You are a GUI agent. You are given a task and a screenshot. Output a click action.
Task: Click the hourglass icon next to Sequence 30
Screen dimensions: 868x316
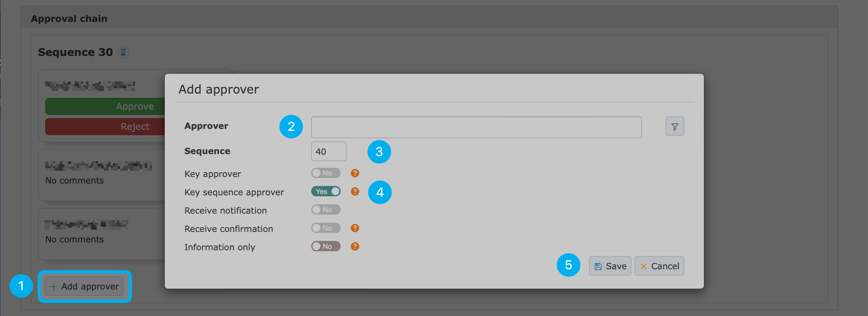click(x=123, y=52)
